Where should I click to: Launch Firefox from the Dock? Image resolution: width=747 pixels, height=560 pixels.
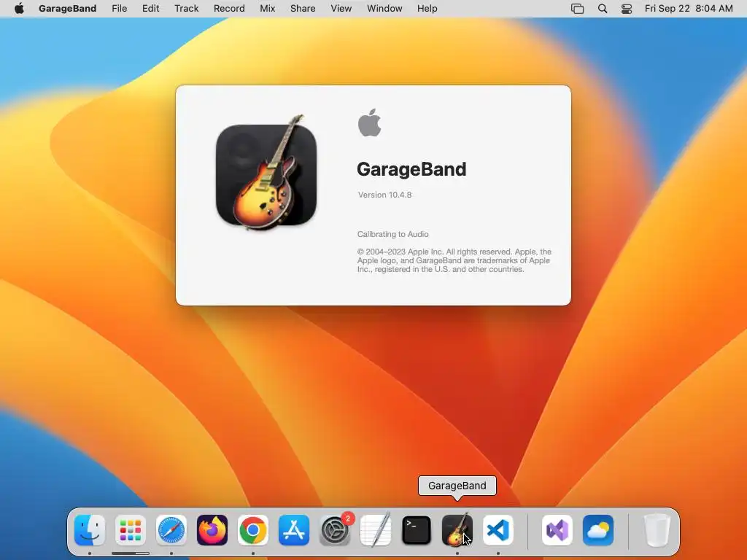tap(212, 530)
